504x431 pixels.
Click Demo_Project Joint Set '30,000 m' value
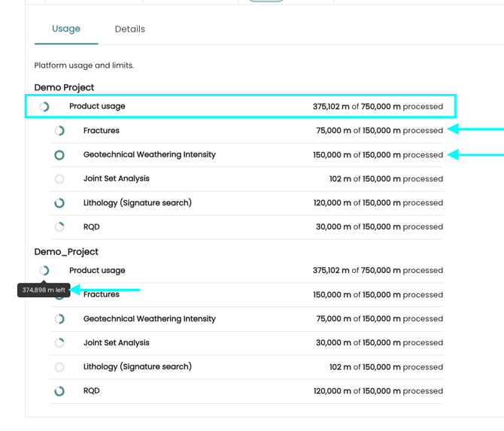333,342
